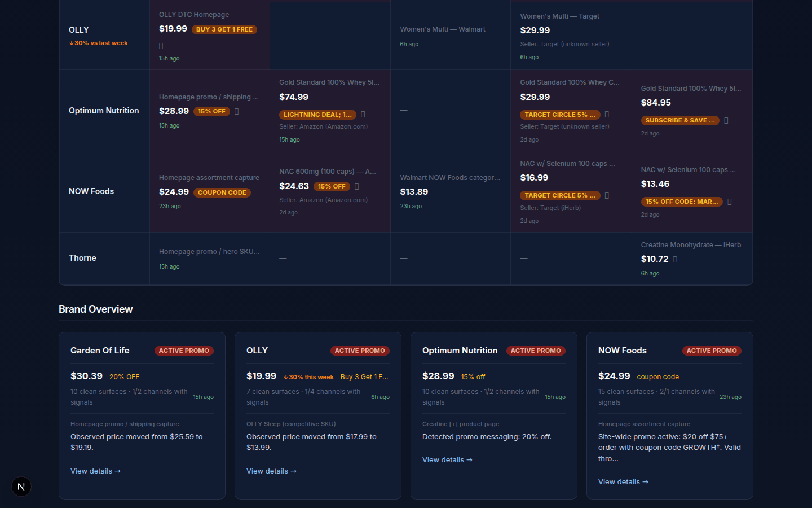812x508 pixels.
Task: Click icon beside NOW Foods TARGET CIRCLE badge
Action: tap(607, 195)
